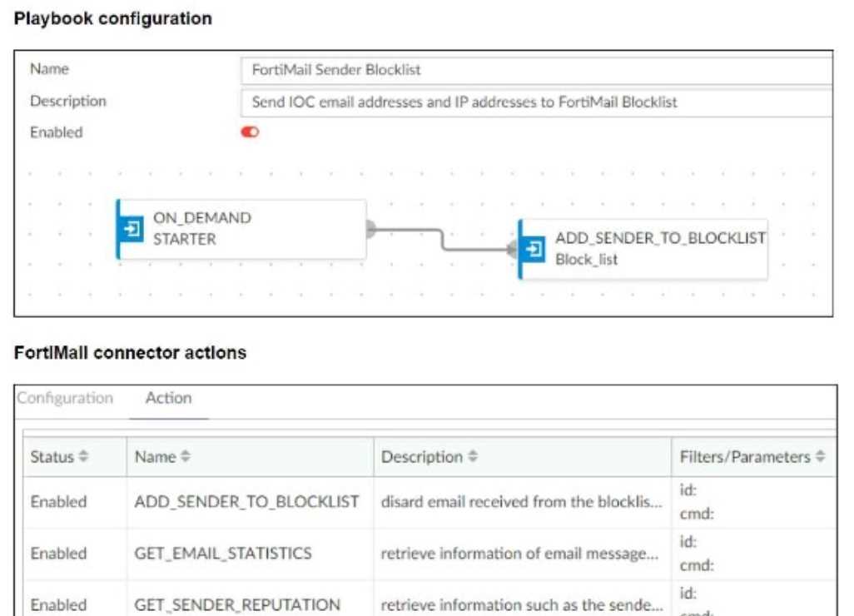Viewport: 854px width, 616px height.
Task: Click the blocklist node's input connector dot
Action: click(513, 249)
